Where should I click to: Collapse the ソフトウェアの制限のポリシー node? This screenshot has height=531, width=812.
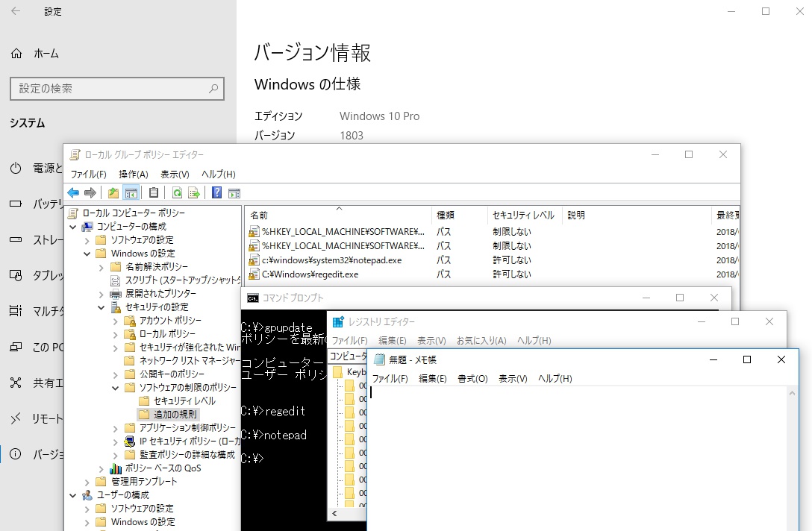[x=116, y=388]
